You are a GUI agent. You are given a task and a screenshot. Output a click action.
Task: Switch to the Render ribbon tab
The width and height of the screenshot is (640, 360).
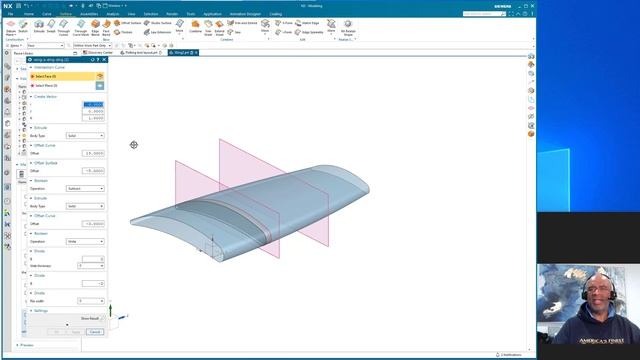point(172,14)
